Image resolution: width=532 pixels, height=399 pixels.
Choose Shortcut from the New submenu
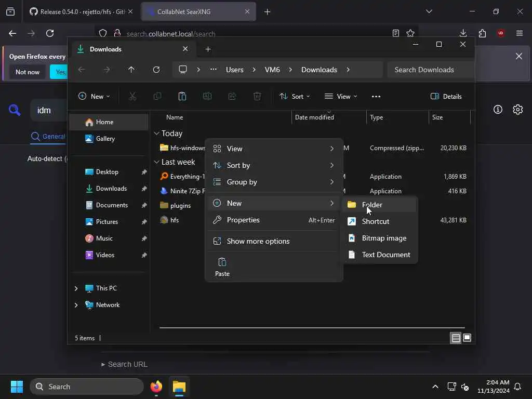click(380, 221)
